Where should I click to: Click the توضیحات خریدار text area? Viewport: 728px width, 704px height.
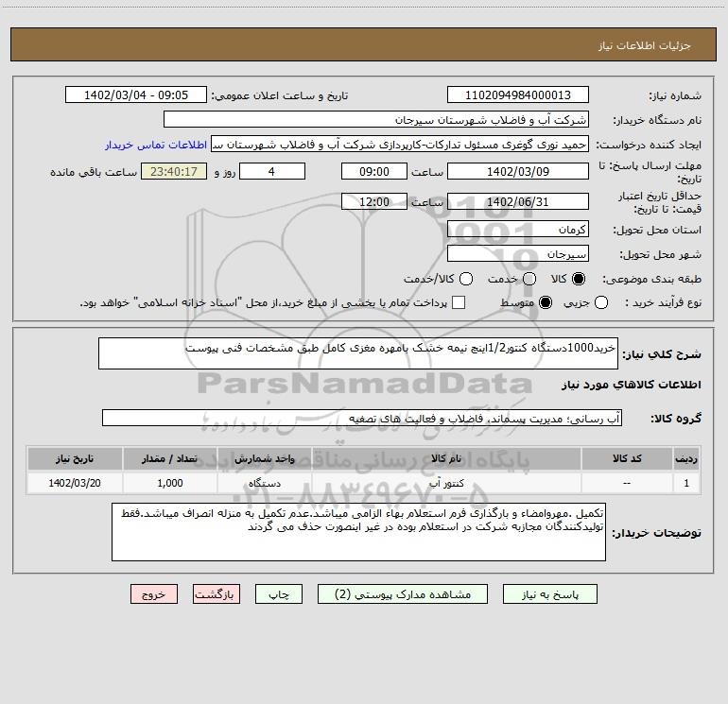click(x=358, y=532)
